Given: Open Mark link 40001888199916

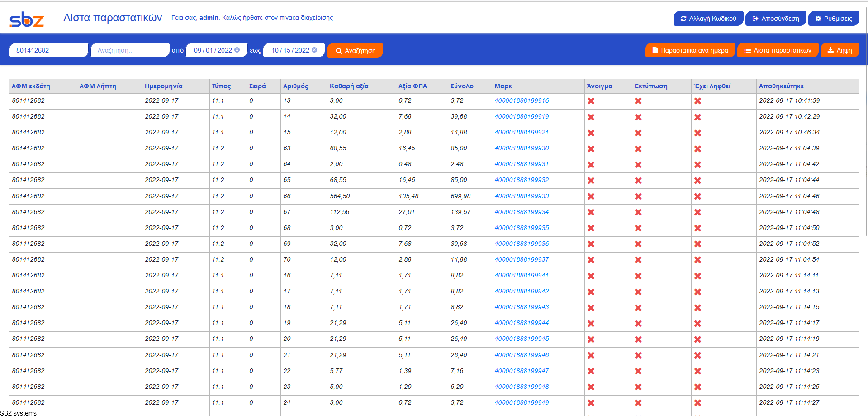Looking at the screenshot, I should (x=522, y=100).
